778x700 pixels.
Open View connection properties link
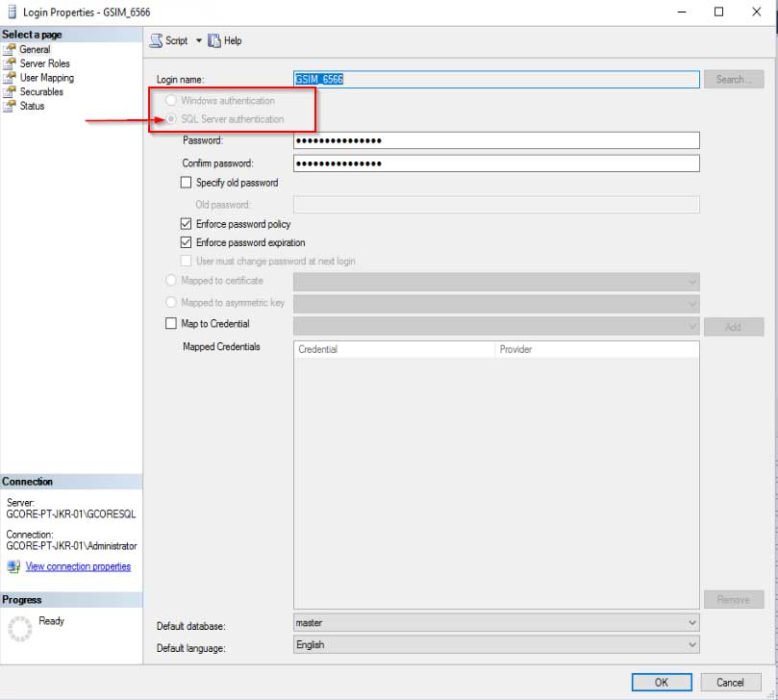point(78,567)
